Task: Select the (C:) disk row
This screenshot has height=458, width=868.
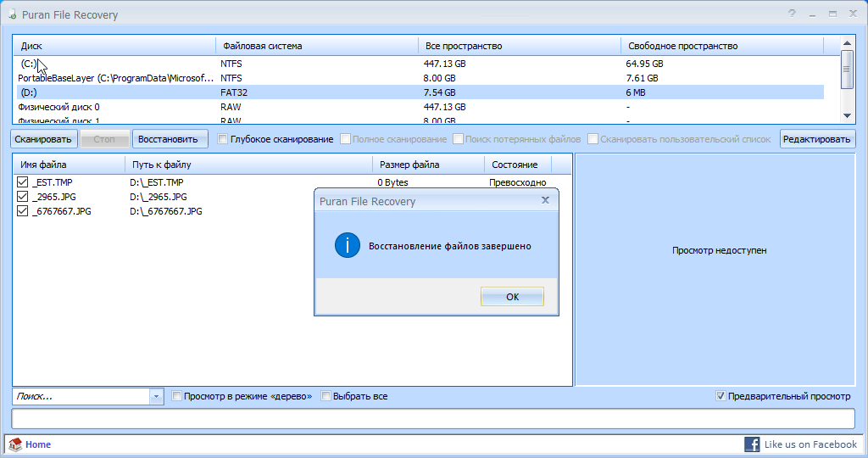Action: [x=419, y=64]
